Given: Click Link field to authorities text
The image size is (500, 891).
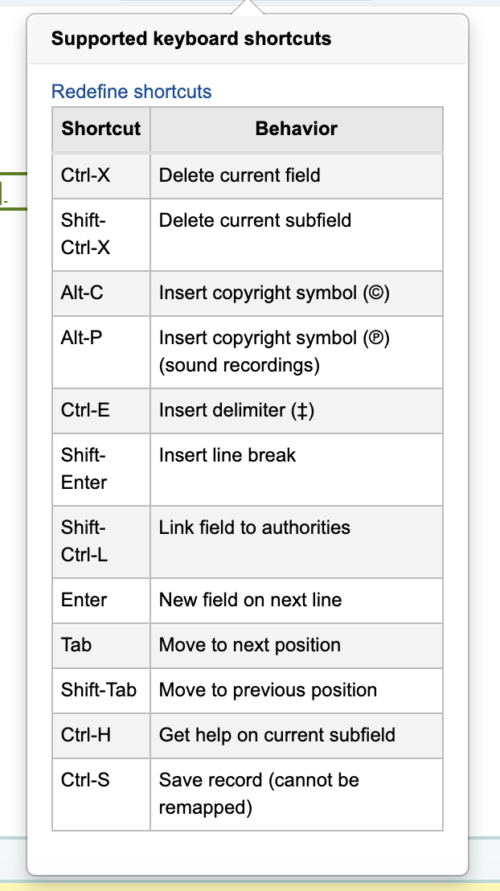Looking at the screenshot, I should [x=255, y=527].
